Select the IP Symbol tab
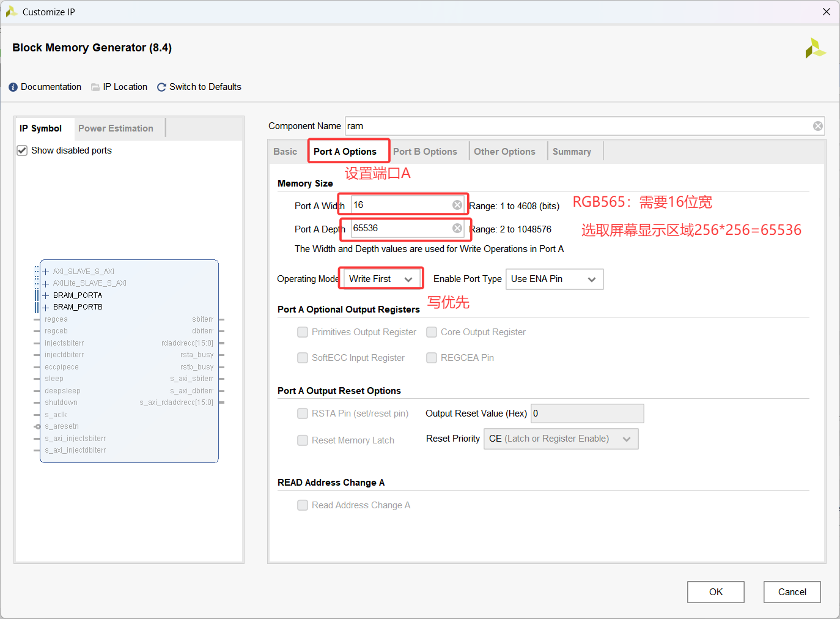840x619 pixels. 40,128
